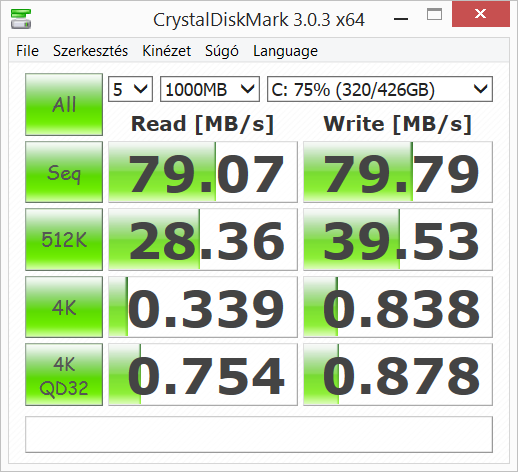Open the Kinézet menu

pyautogui.click(x=166, y=51)
